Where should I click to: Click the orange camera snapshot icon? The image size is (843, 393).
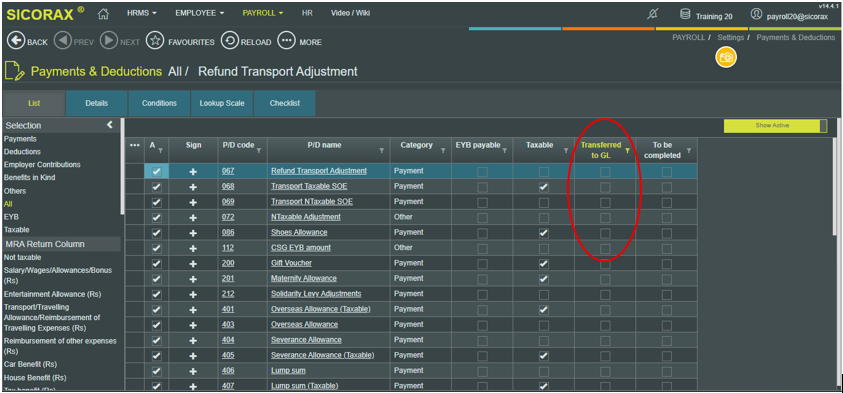pyautogui.click(x=726, y=57)
